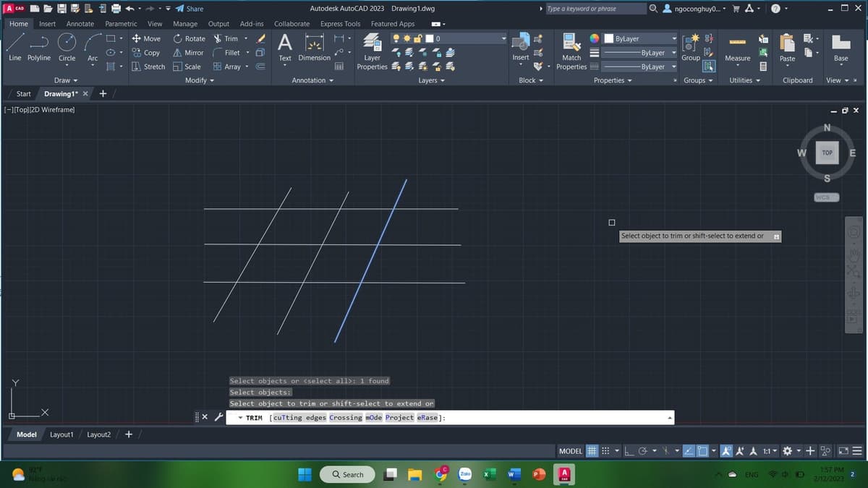Add a new drawing tab with plus
868x488 pixels.
(103, 93)
